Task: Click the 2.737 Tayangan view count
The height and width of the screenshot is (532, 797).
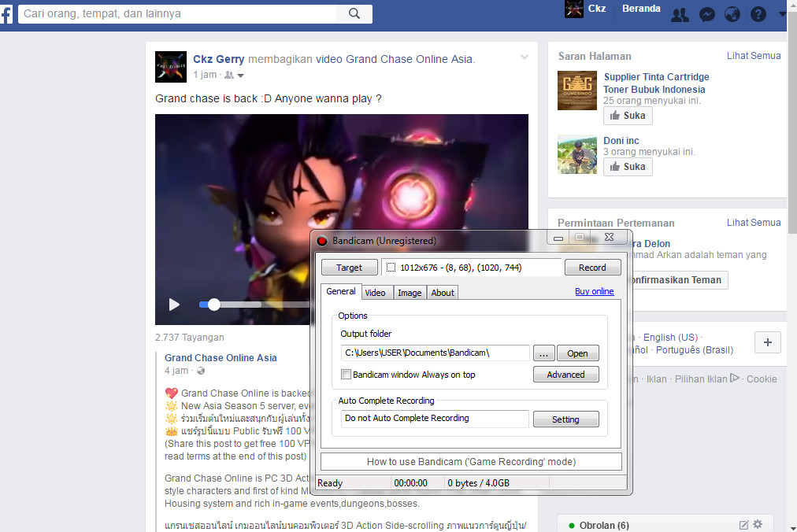Action: pos(190,338)
